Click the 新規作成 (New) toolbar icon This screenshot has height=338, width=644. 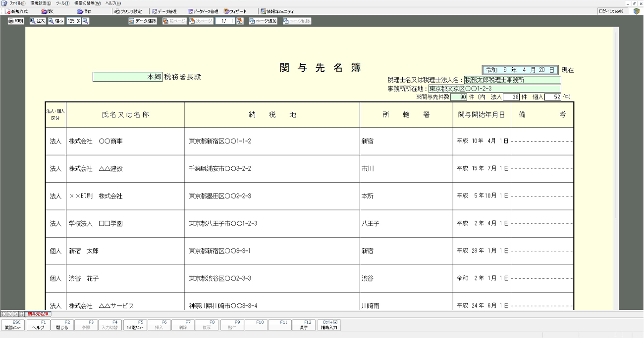(17, 11)
